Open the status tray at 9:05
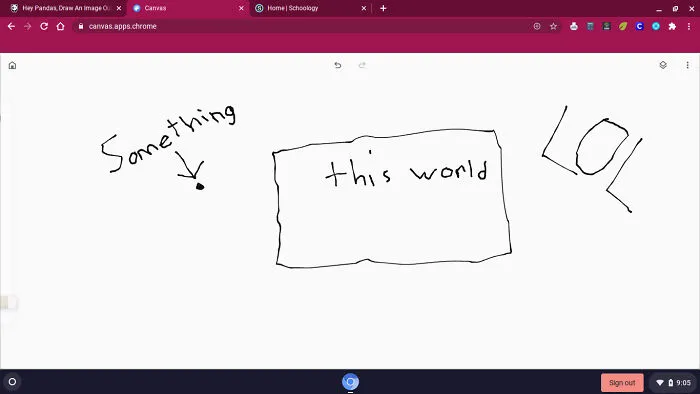The image size is (700, 394). [674, 382]
